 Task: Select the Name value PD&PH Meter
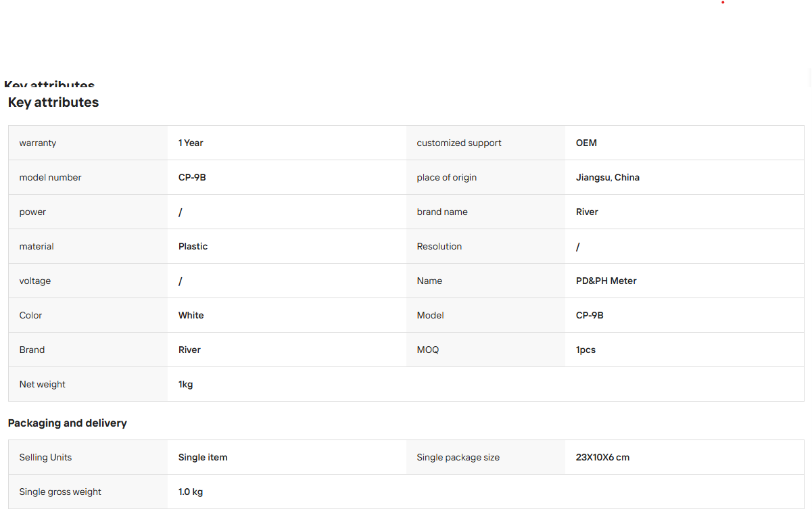[606, 281]
